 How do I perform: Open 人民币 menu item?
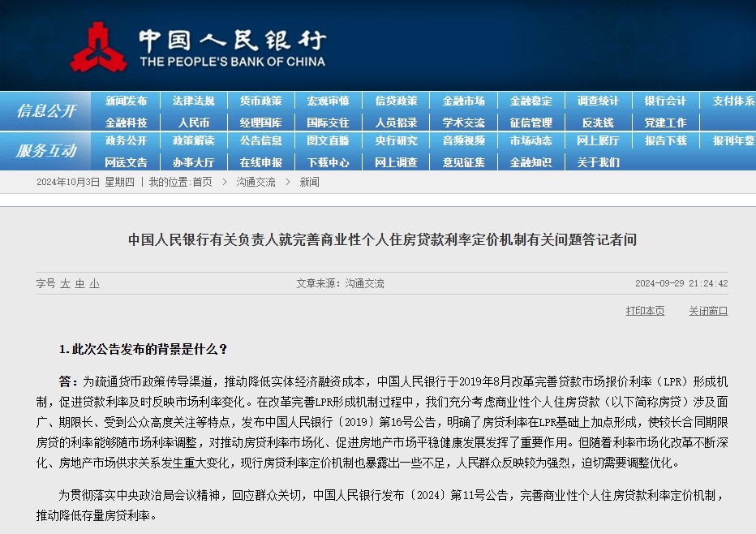pos(193,123)
